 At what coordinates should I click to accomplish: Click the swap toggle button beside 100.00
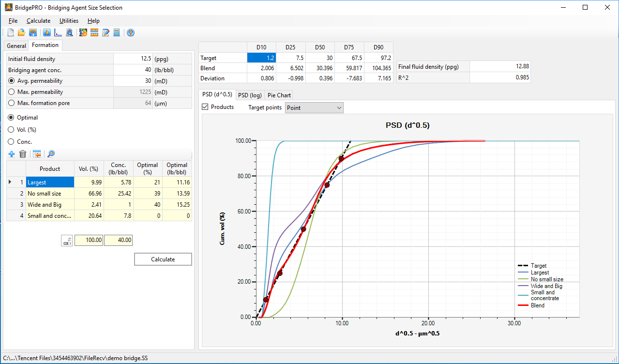tap(67, 240)
